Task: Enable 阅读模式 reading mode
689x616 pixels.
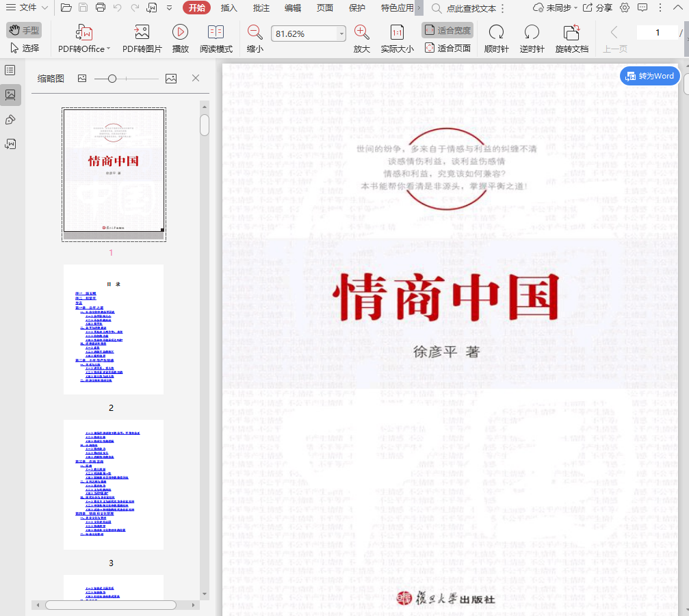Action: 216,39
